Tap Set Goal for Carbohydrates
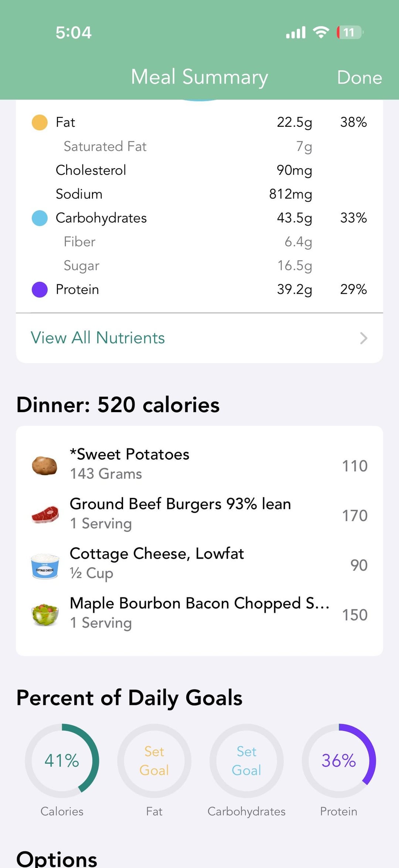399x868 pixels. [x=246, y=761]
